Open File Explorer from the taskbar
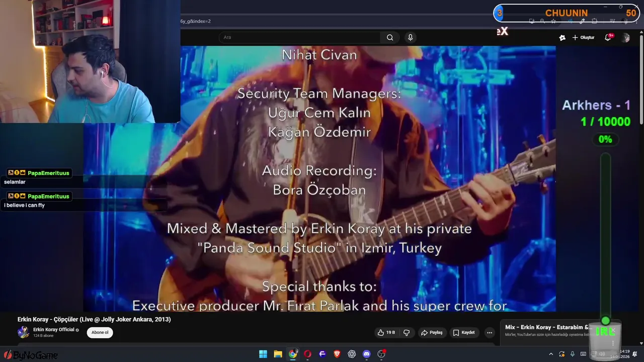Viewport: 644px width, 362px height. pos(278,354)
